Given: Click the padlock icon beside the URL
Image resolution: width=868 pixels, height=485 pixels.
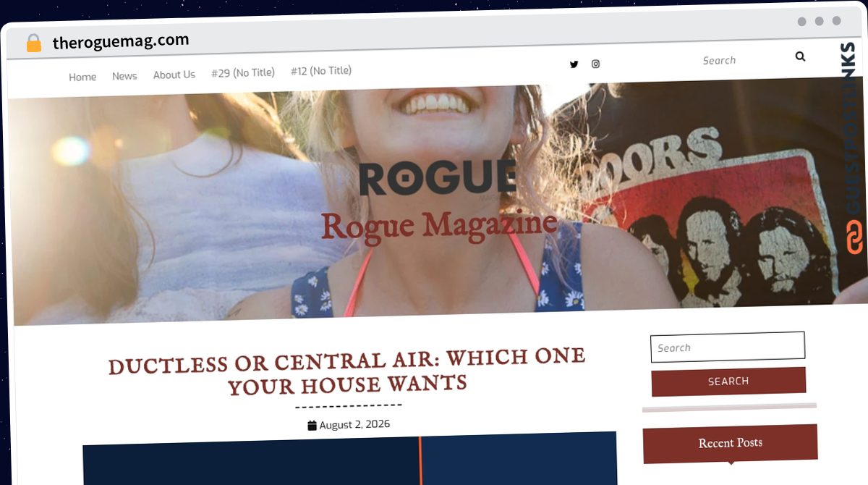Looking at the screenshot, I should [34, 43].
